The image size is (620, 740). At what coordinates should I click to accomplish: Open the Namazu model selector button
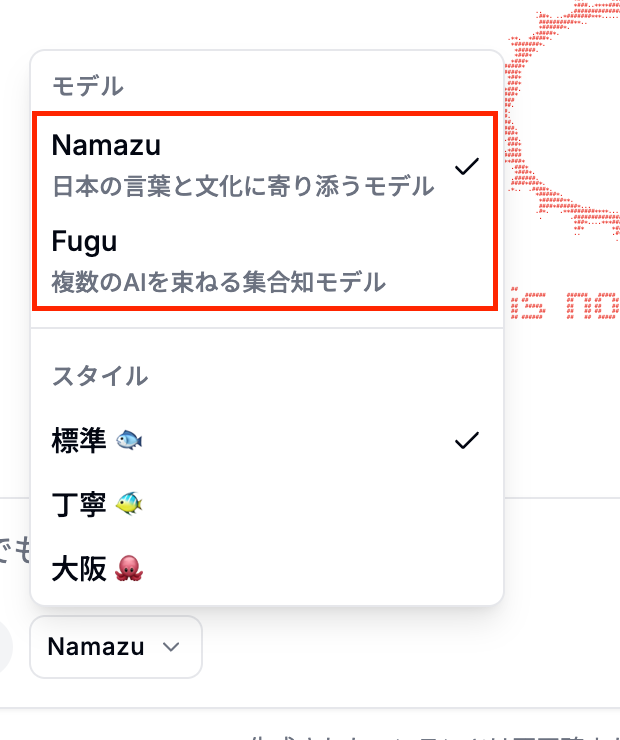click(x=116, y=647)
